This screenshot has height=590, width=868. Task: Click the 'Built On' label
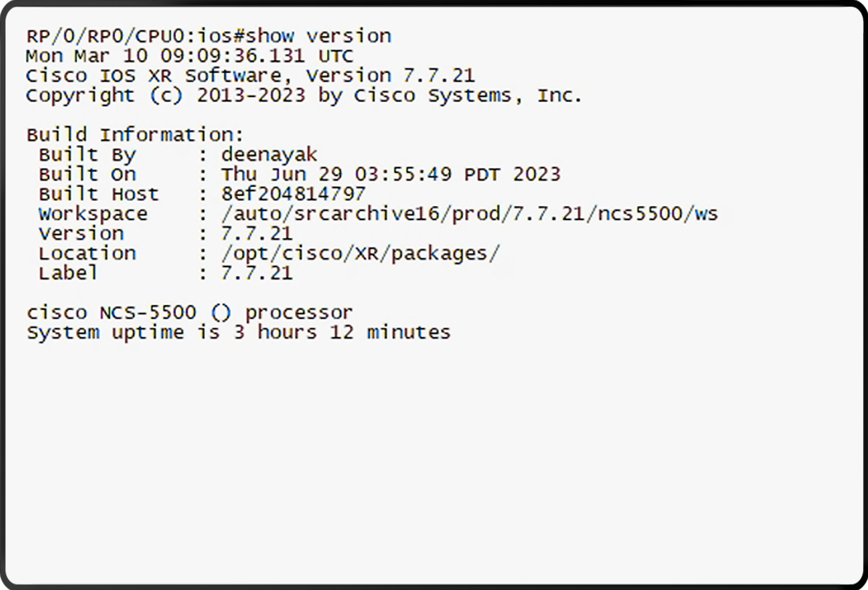[87, 174]
